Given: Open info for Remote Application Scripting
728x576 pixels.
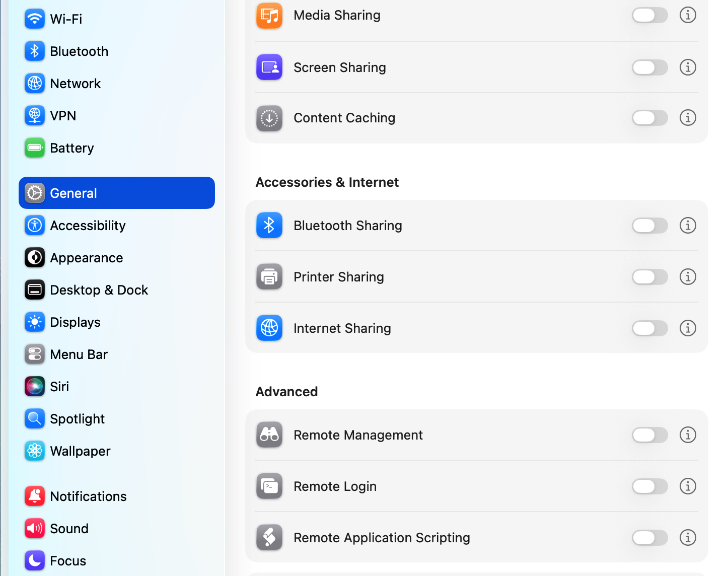Looking at the screenshot, I should (688, 538).
